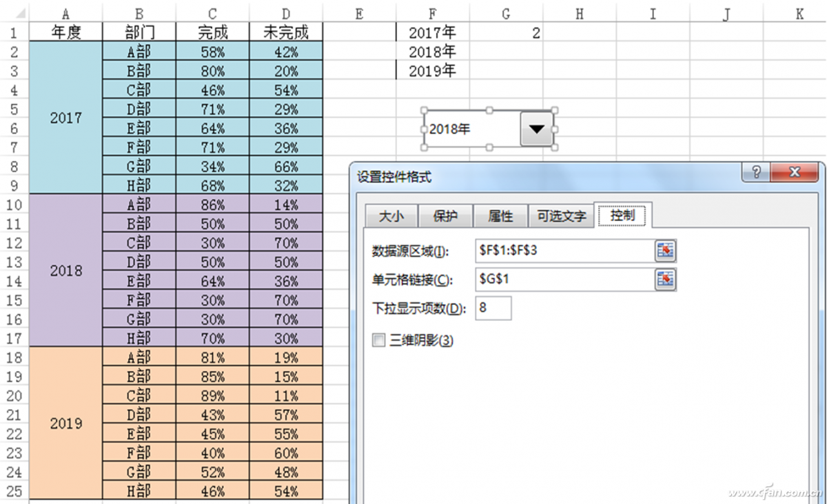
Task: Switch to the 可选文字 tab
Action: click(x=561, y=216)
